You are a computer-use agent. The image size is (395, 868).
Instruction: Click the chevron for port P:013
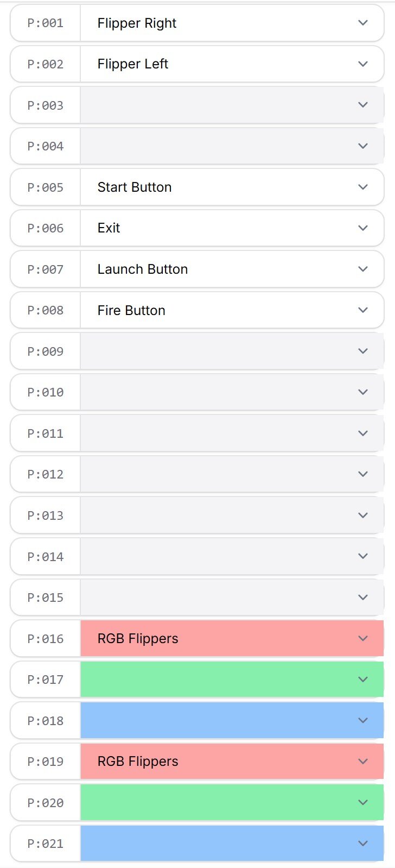363,515
